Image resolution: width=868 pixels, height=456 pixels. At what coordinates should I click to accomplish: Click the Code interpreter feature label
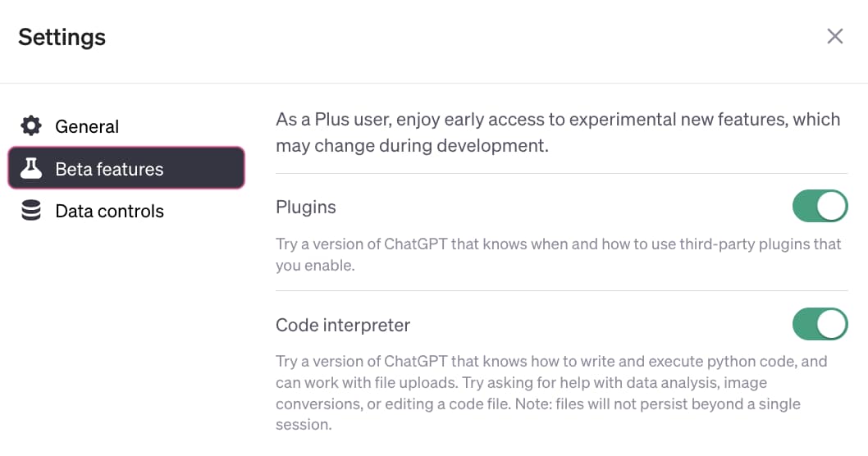343,325
